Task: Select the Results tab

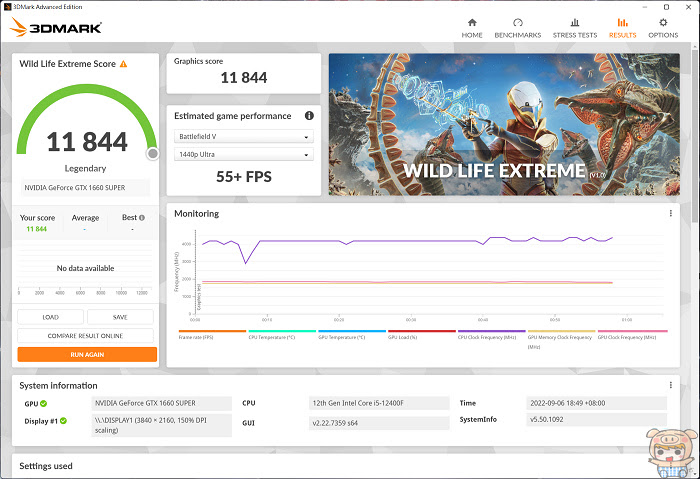Action: pos(622,28)
